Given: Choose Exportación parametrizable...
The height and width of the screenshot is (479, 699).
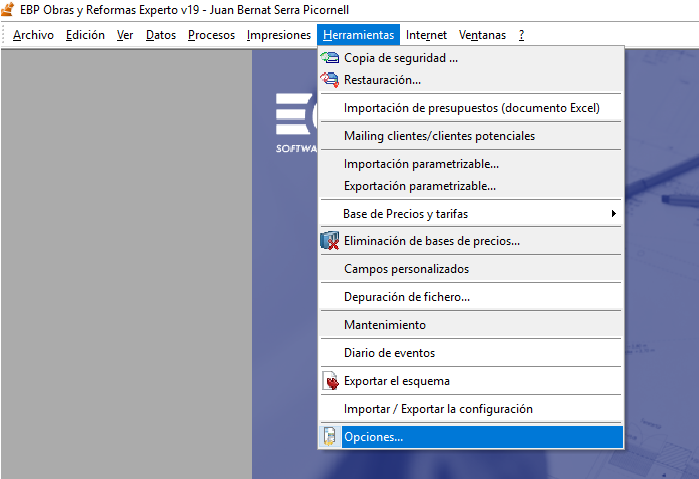Looking at the screenshot, I should click(471, 186).
